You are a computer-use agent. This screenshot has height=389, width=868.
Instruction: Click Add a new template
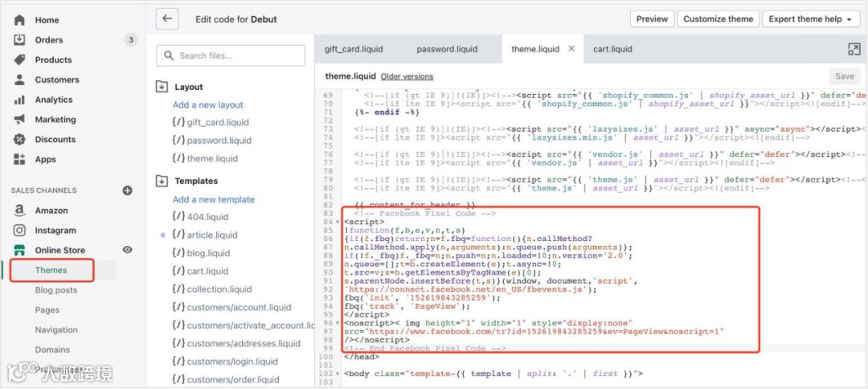pos(214,199)
